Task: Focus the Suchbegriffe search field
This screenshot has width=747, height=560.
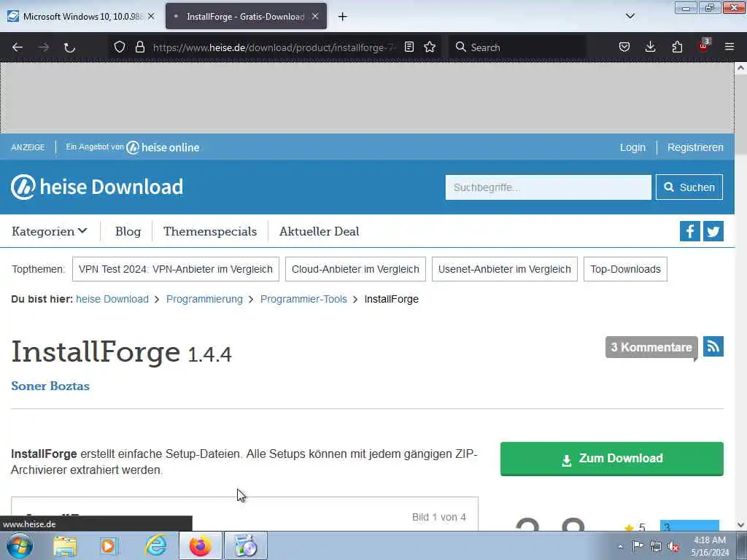Action: (548, 187)
